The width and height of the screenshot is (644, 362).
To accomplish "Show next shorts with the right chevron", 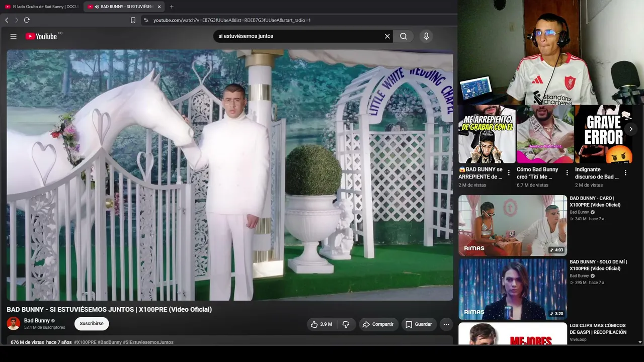I will point(630,129).
